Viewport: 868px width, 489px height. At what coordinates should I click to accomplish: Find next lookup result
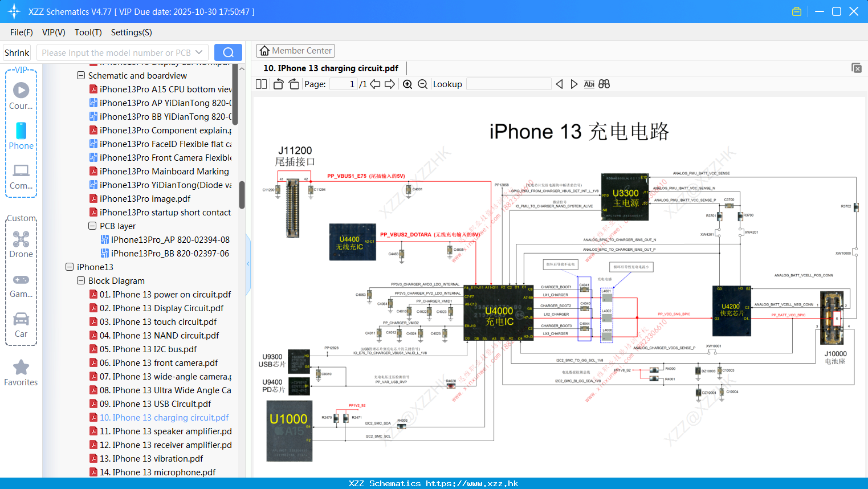point(574,84)
